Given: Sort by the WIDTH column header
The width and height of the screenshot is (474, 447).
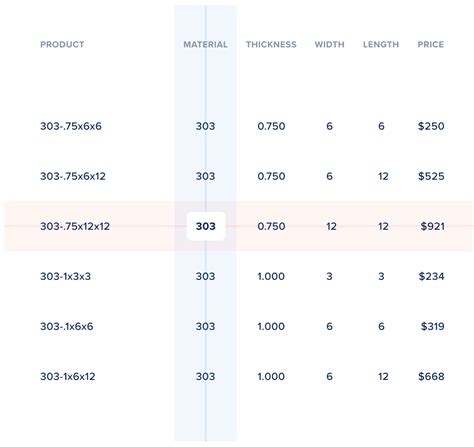Looking at the screenshot, I should tap(329, 44).
